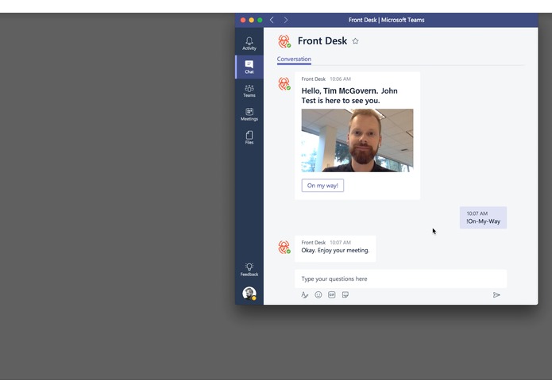552x392 pixels.
Task: Click the "Okay. Enjoy your meeting." message
Action: click(335, 250)
